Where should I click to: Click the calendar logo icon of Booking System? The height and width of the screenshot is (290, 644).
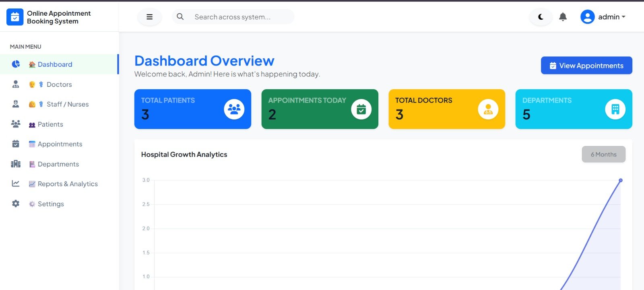coord(15,17)
